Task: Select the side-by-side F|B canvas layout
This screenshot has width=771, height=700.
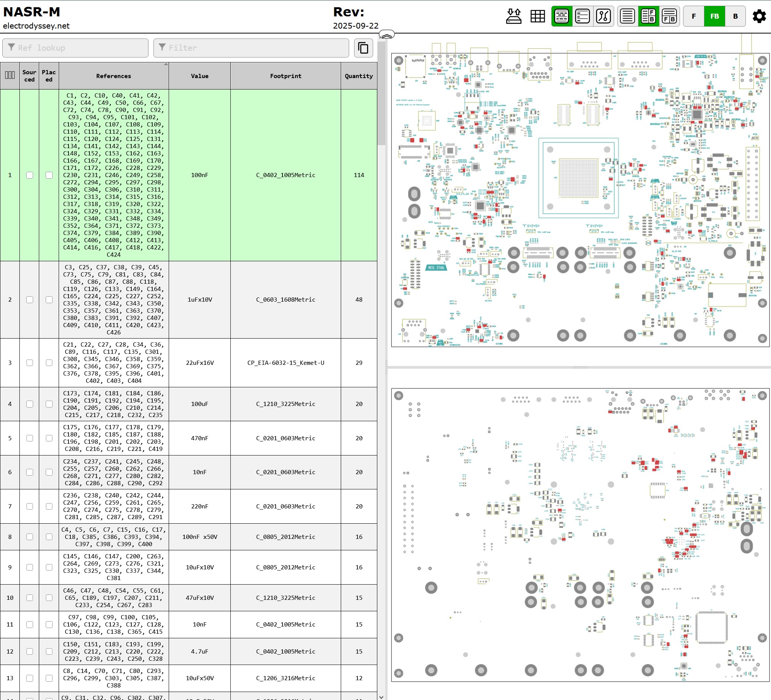Action: click(669, 16)
